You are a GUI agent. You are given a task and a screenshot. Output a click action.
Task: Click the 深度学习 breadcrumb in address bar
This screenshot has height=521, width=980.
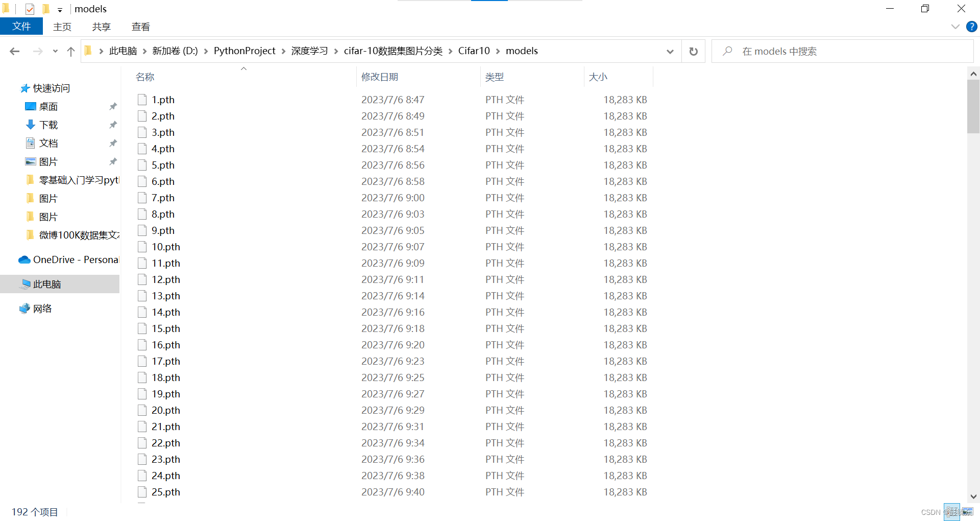[x=309, y=51]
